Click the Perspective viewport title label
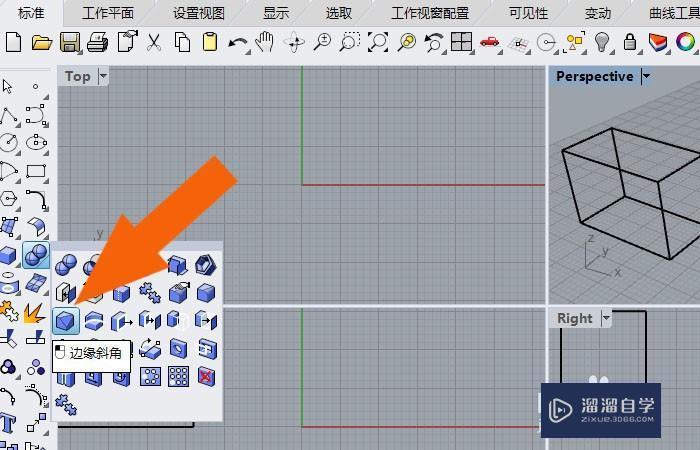 coord(595,76)
